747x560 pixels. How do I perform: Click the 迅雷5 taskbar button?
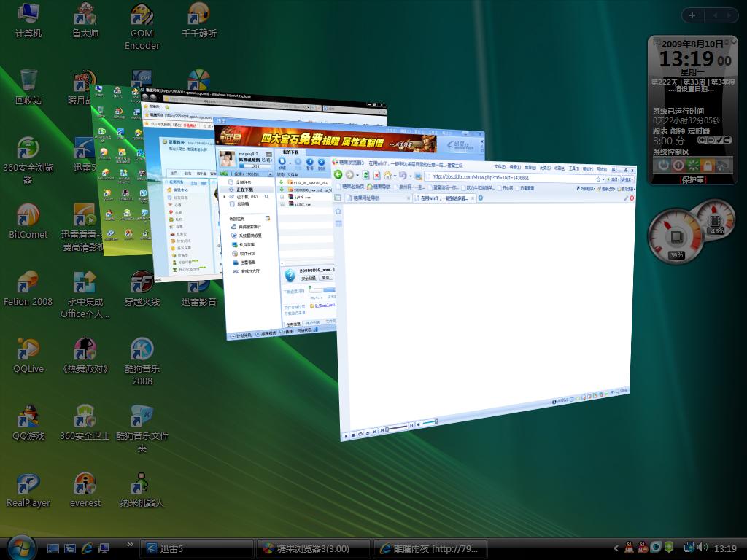point(197,548)
